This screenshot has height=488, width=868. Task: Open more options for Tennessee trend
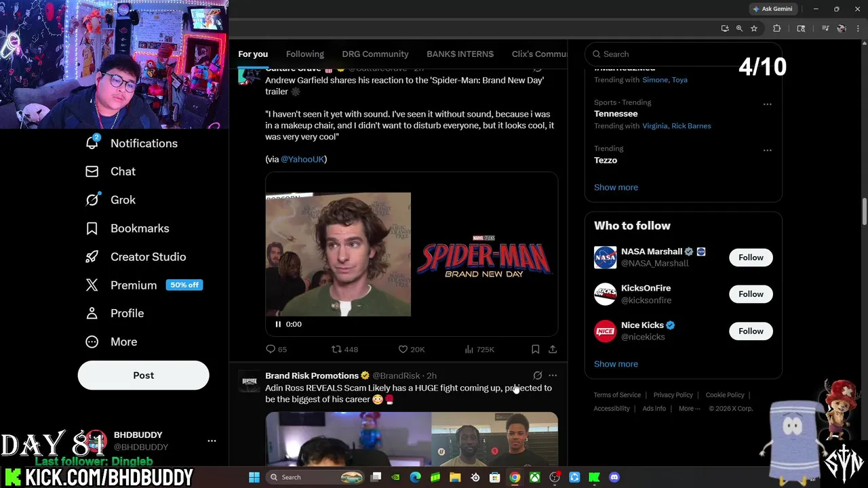coord(767,104)
